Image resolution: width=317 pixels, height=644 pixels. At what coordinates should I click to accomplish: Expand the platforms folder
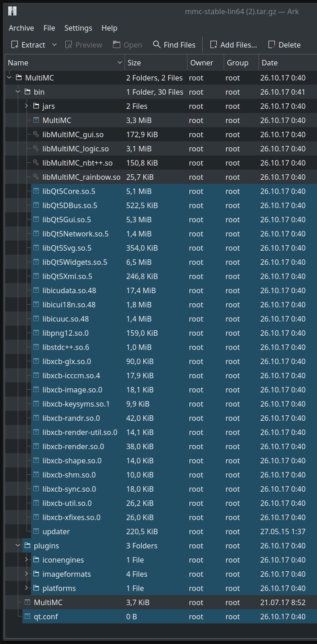27,588
